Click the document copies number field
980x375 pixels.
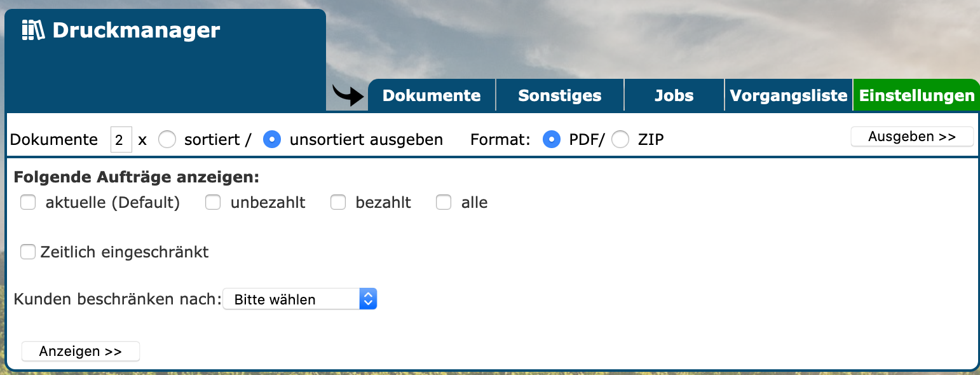(121, 140)
